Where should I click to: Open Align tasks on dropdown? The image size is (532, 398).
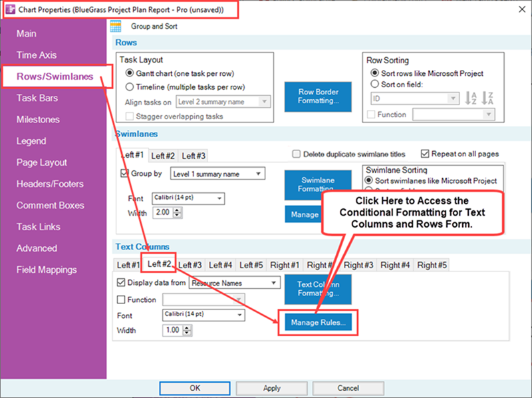coord(223,102)
